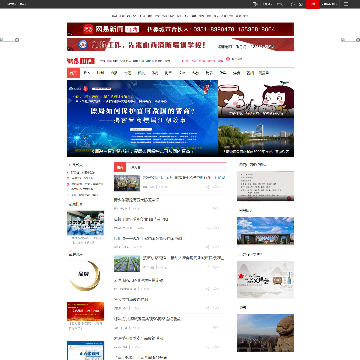Click the pink link text beside the site logo
This screenshot has width=360, height=360.
tap(202, 61)
